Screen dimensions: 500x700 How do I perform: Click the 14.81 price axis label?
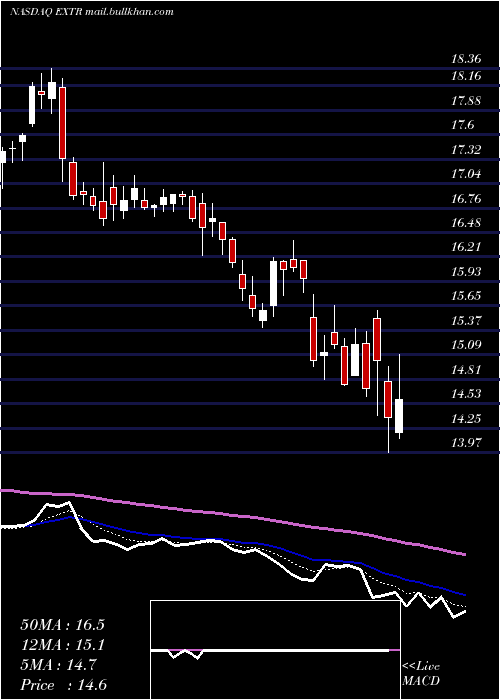(466, 370)
